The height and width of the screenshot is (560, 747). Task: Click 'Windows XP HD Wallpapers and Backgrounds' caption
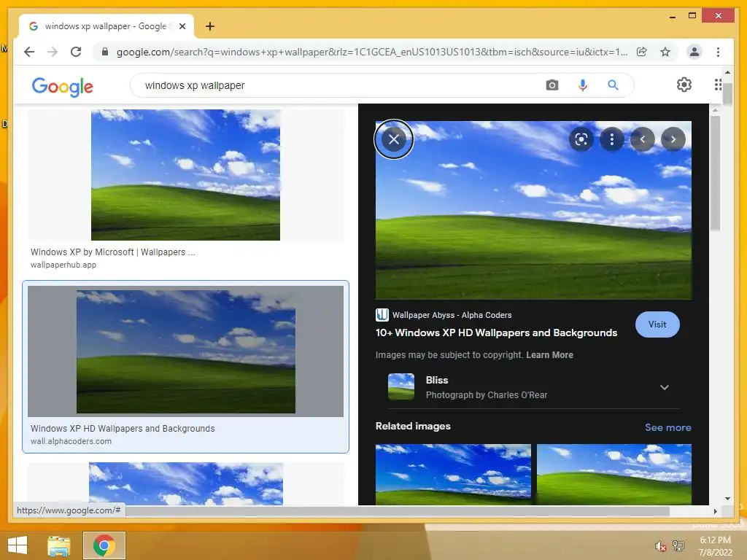(x=123, y=429)
